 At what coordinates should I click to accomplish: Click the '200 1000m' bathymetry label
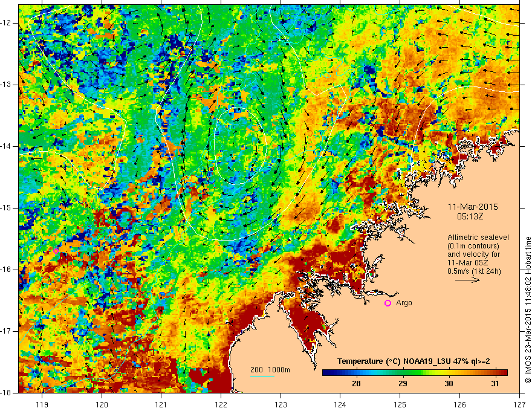270,370
